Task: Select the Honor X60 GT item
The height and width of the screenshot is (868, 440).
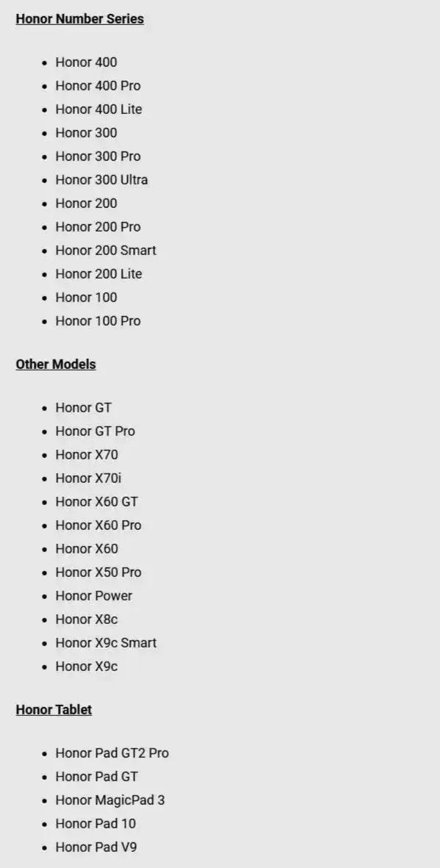Action: click(97, 502)
